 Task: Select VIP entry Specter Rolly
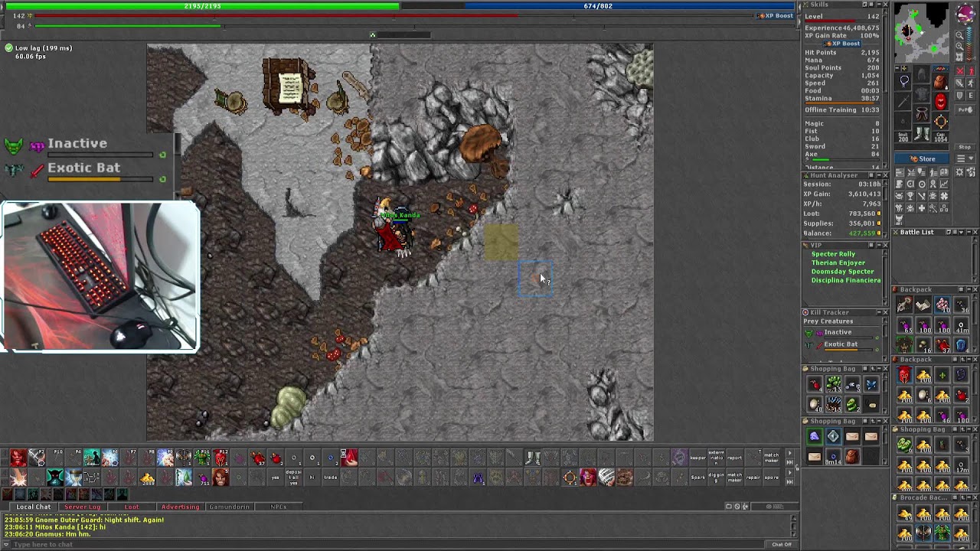833,254
